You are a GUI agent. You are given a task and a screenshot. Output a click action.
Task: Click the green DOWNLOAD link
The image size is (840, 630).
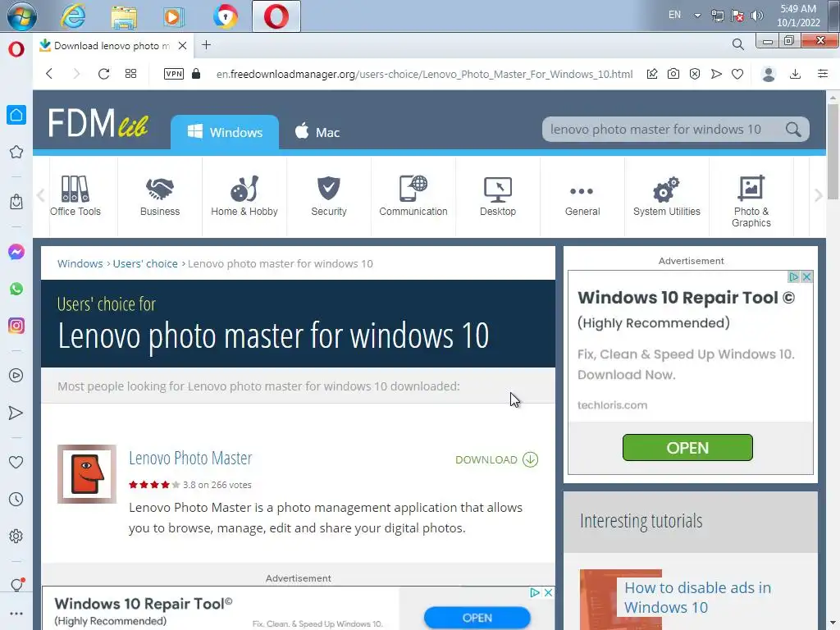pyautogui.click(x=496, y=459)
